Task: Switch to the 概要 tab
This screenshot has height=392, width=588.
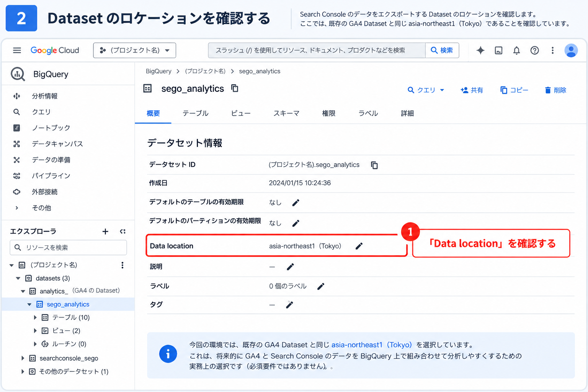Action: [x=153, y=113]
